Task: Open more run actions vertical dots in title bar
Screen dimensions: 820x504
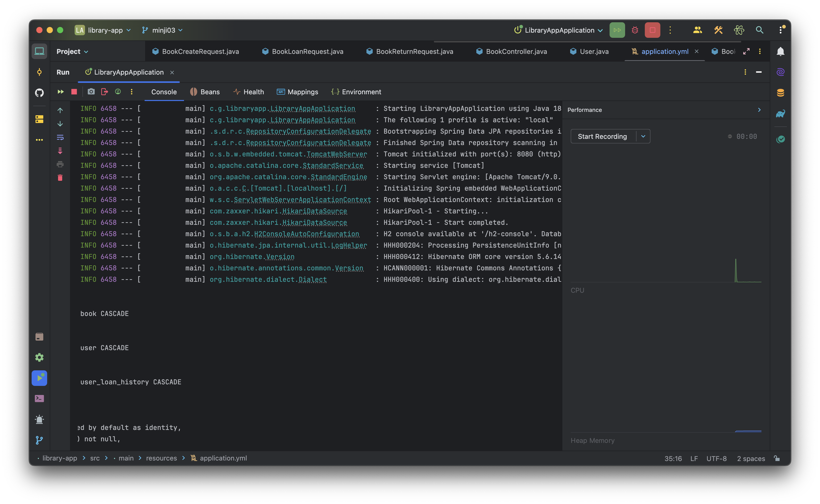Action: (670, 30)
